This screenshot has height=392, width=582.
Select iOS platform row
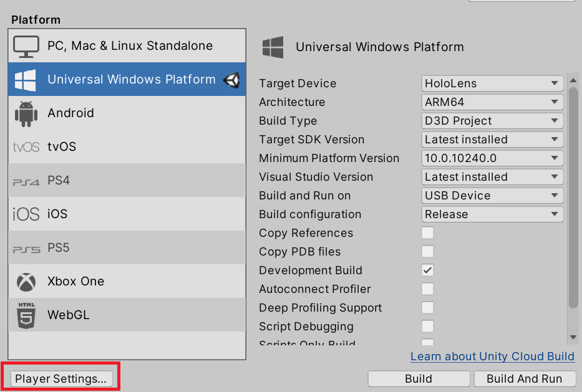pyautogui.click(x=127, y=214)
